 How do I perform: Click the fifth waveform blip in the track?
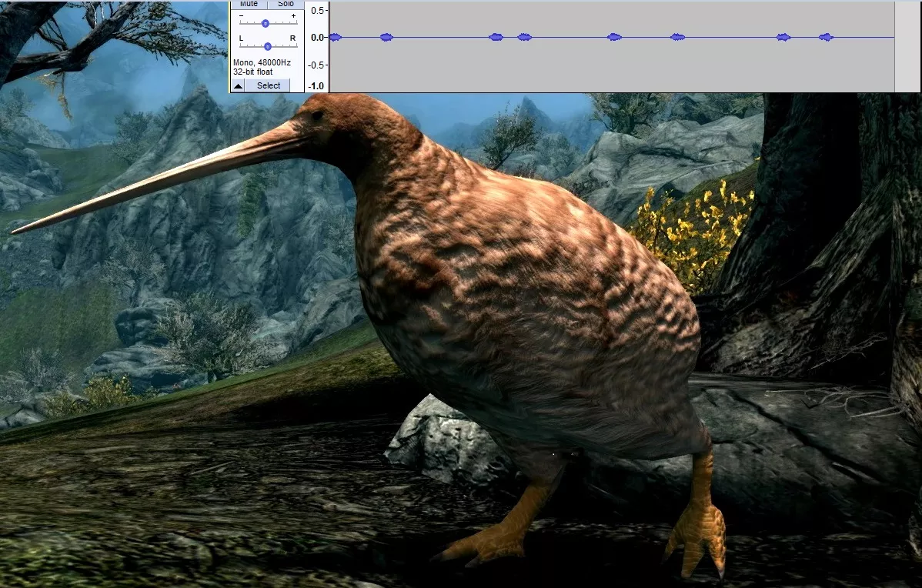tap(614, 38)
